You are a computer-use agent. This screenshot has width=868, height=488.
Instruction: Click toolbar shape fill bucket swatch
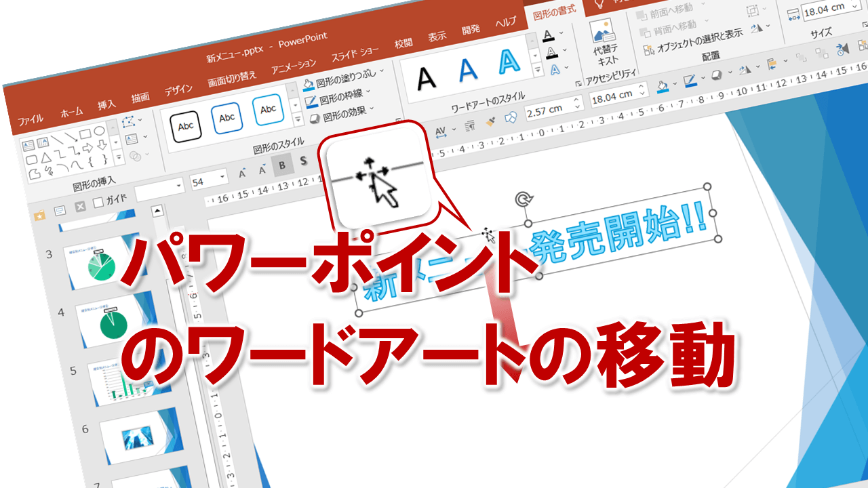click(x=663, y=86)
